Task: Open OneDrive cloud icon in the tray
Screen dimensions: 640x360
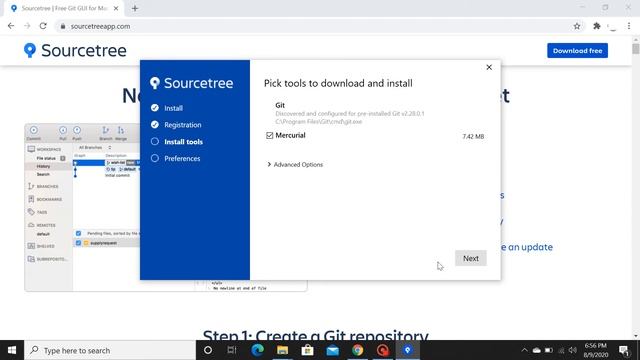Action: pyautogui.click(x=537, y=350)
